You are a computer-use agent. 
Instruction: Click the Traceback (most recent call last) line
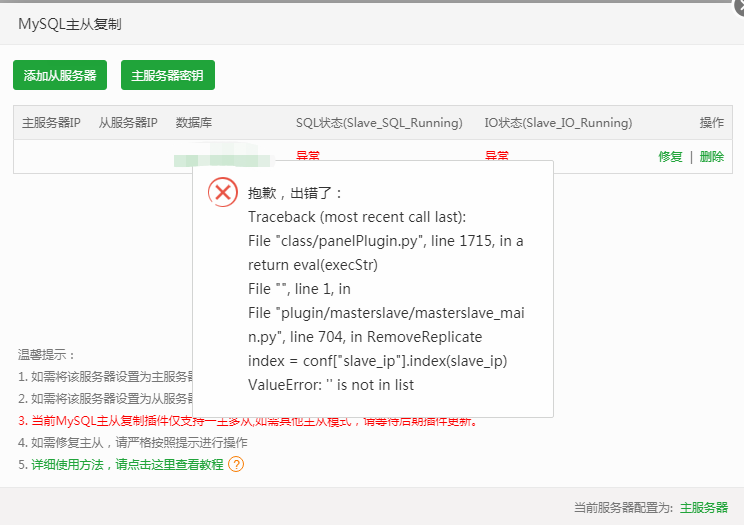pyautogui.click(x=357, y=217)
